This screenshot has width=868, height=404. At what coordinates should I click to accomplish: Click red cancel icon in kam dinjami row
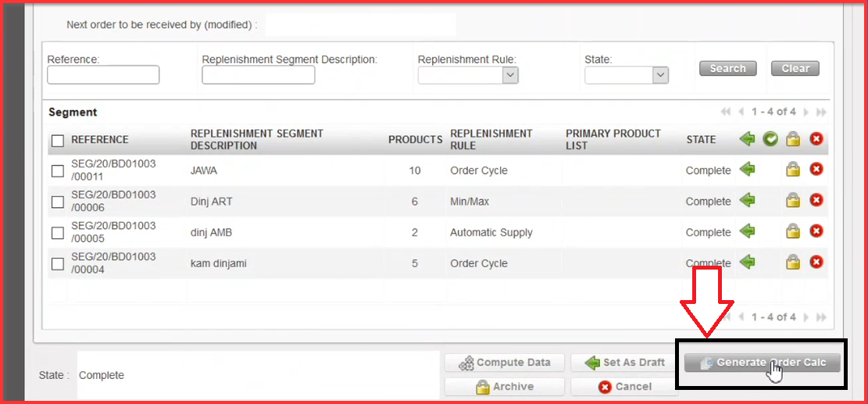[x=816, y=263]
